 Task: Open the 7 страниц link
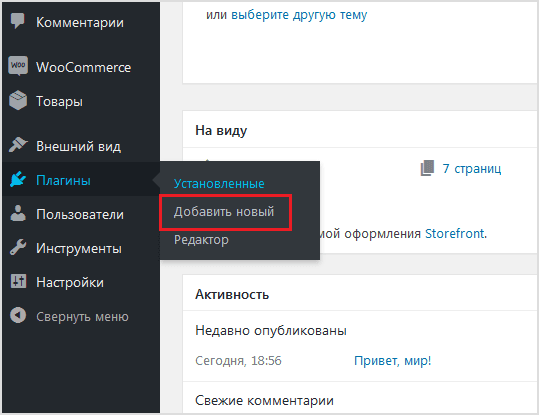point(472,168)
